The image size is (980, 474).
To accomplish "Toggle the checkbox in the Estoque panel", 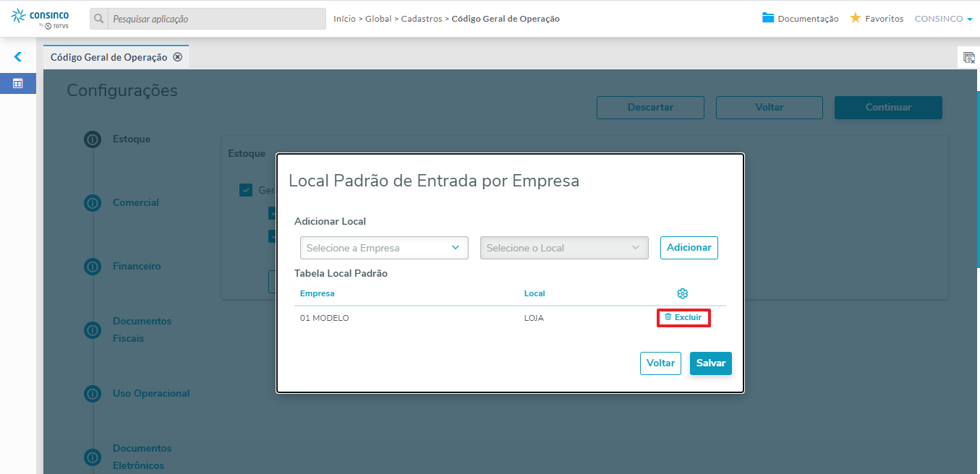I will pyautogui.click(x=245, y=190).
